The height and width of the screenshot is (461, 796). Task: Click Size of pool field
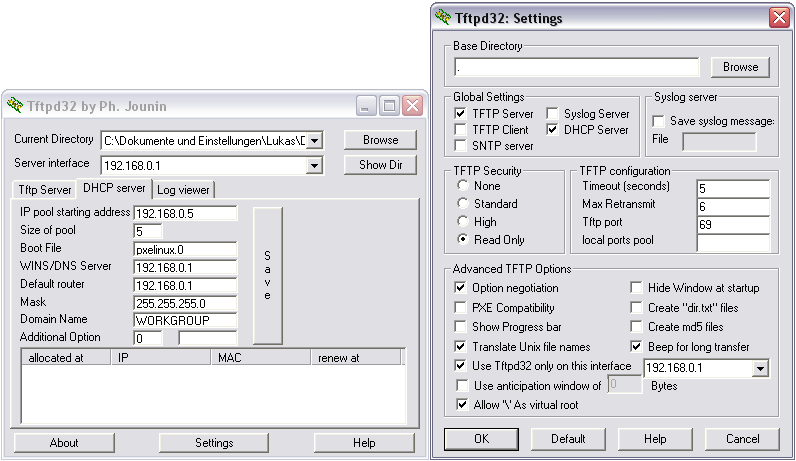(x=148, y=231)
